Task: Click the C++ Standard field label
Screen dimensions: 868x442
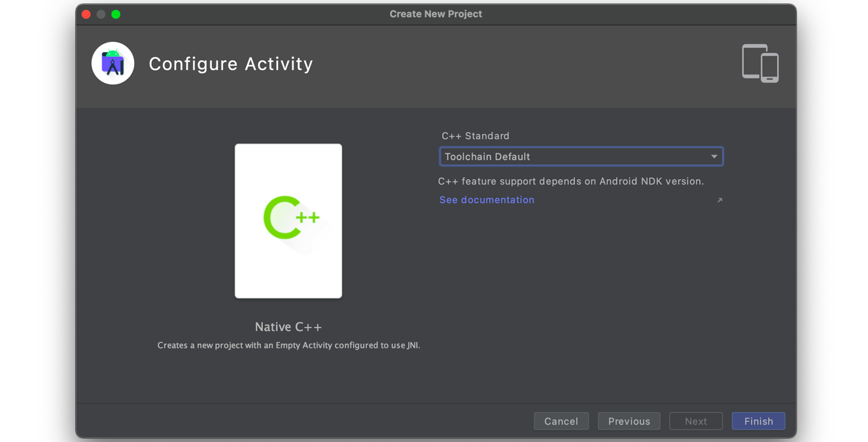Action: pyautogui.click(x=476, y=136)
